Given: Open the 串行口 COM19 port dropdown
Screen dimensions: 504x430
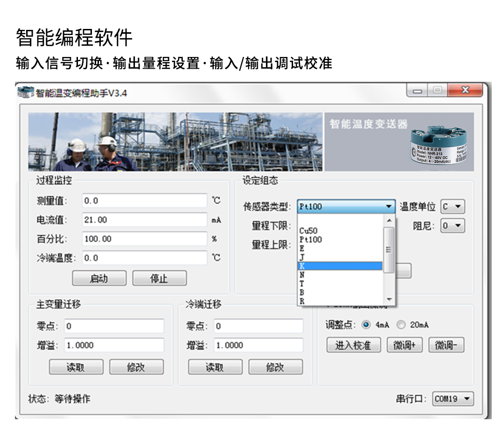Looking at the screenshot, I should point(453,399).
